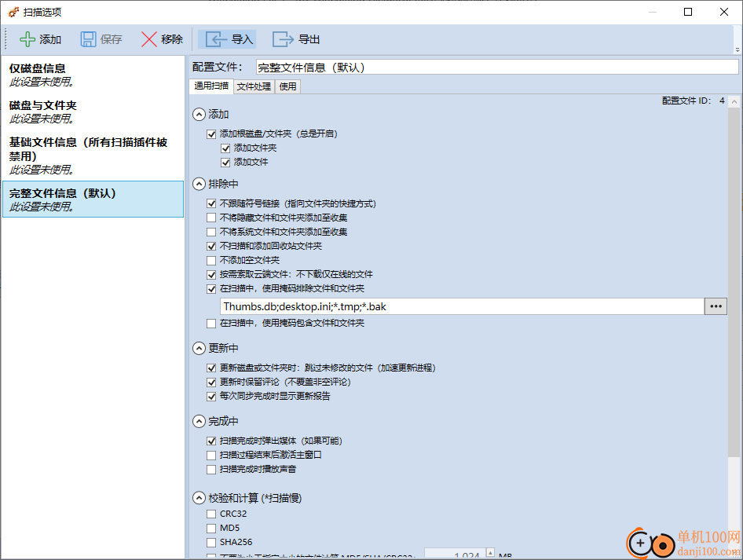Toggle the 添加文件 checkbox
This screenshot has height=560, width=743.
[x=225, y=163]
